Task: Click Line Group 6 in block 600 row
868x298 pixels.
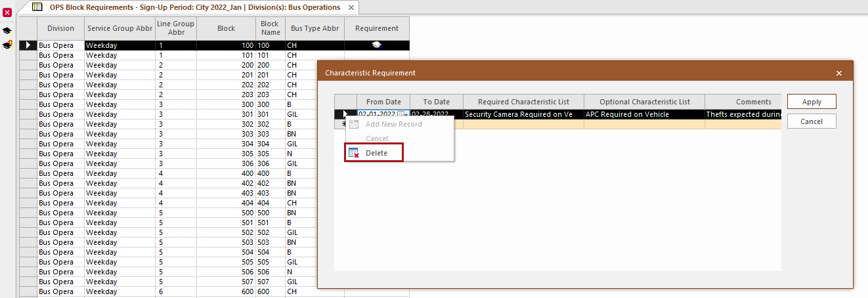Action: 176,291
